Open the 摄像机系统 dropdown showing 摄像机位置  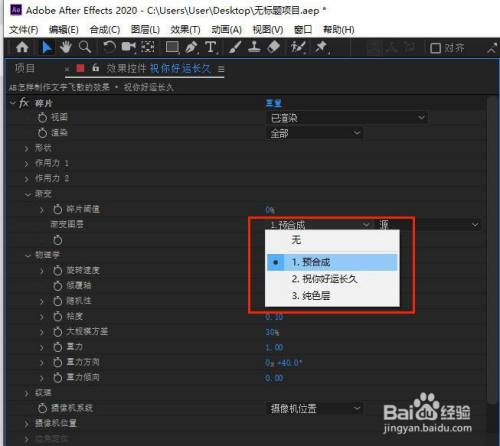coord(314,408)
